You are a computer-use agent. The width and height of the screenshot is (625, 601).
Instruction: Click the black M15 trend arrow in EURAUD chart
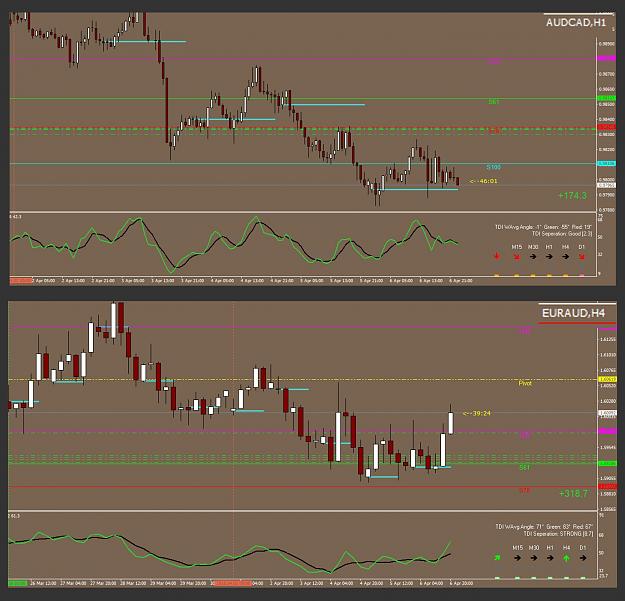tap(517, 558)
